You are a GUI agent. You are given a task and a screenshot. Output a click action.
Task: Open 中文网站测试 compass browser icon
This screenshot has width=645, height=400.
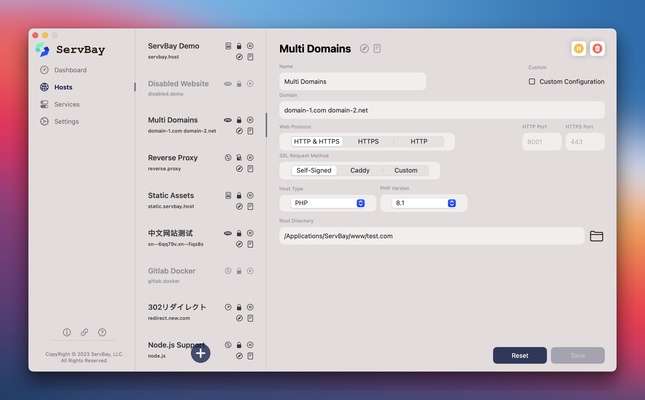tap(239, 244)
